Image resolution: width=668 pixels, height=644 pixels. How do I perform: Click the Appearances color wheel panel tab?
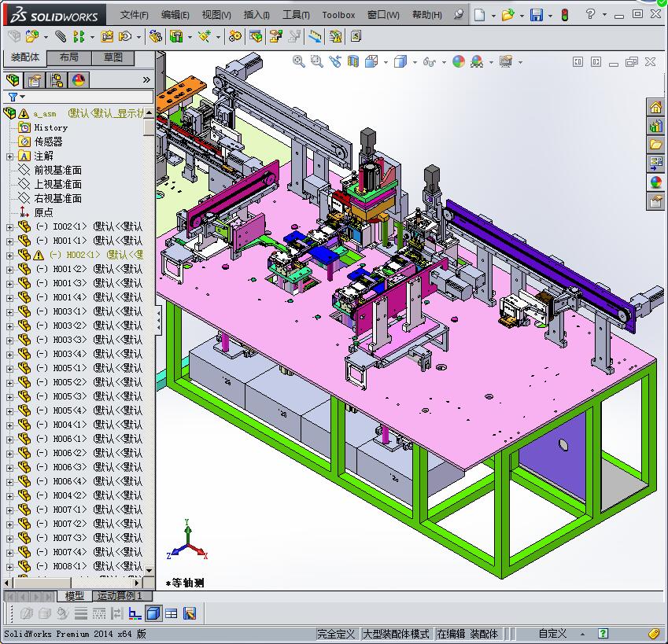(x=78, y=79)
